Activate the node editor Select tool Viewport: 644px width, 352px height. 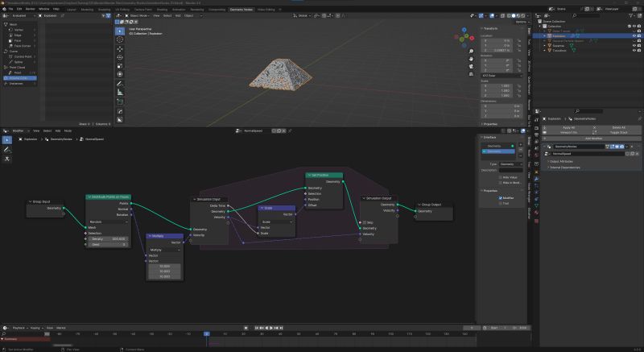click(7, 140)
